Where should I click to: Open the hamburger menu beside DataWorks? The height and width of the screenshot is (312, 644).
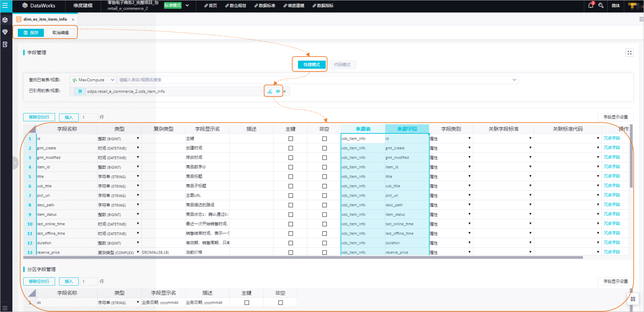pyautogui.click(x=5, y=5)
